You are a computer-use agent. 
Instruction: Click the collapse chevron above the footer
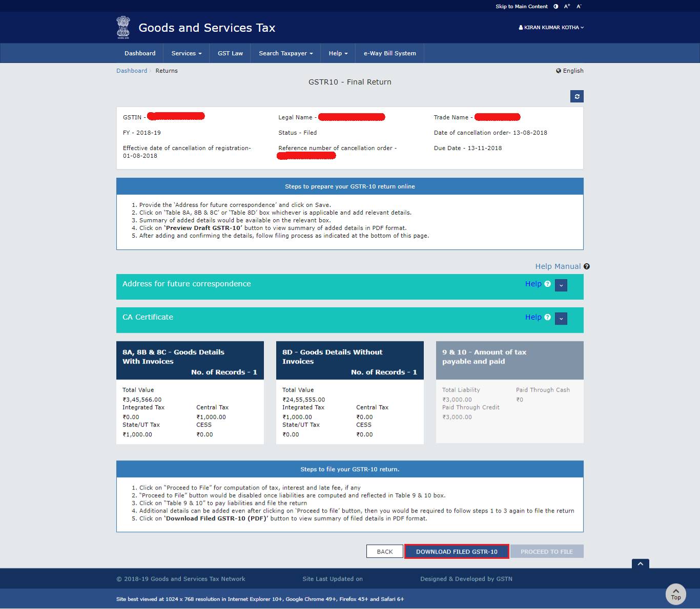pyautogui.click(x=640, y=563)
